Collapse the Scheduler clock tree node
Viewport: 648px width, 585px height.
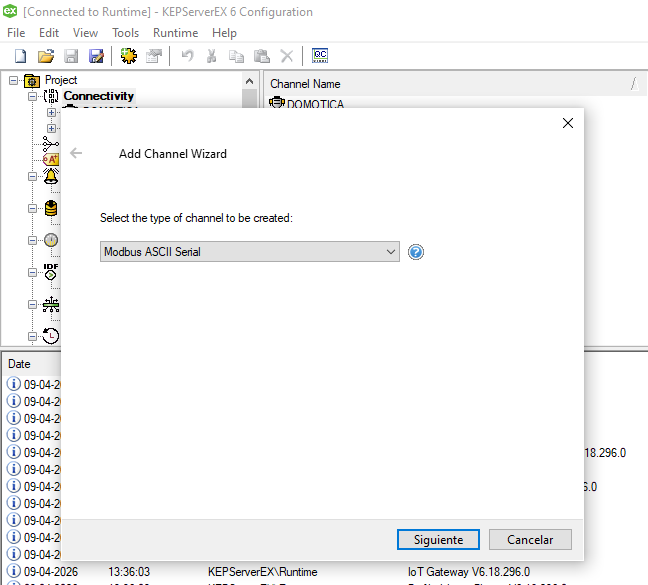32,337
